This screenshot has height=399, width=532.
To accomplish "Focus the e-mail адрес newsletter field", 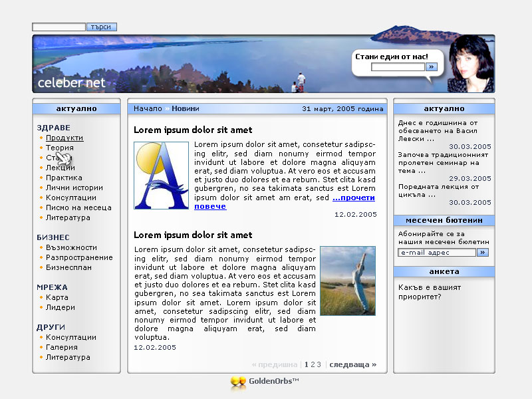I will (x=437, y=253).
